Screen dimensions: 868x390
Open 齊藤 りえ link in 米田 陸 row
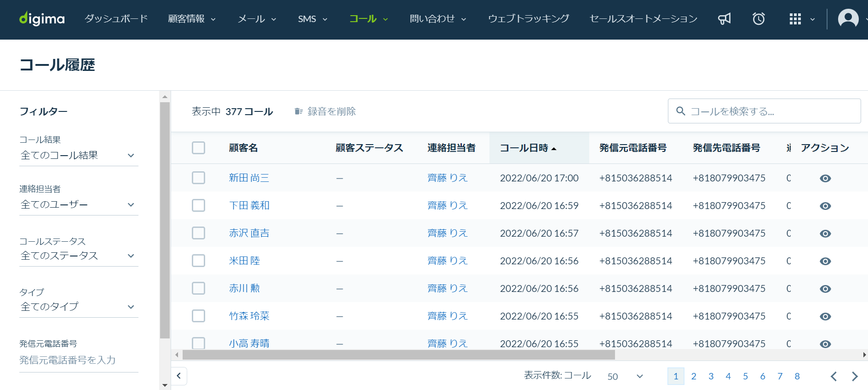(448, 261)
